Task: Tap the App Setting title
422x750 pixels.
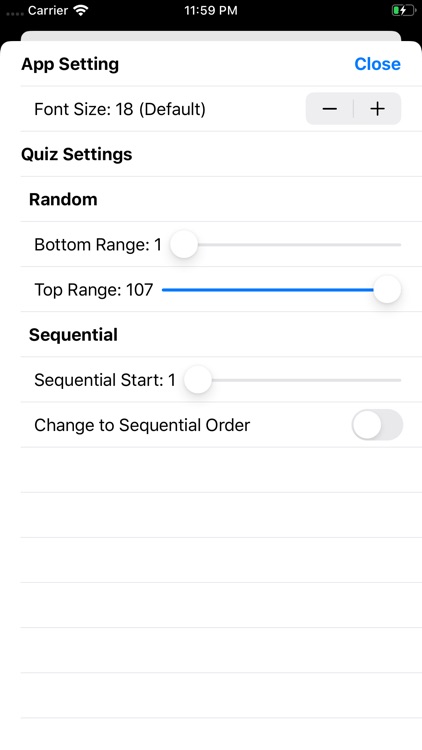Action: (70, 64)
